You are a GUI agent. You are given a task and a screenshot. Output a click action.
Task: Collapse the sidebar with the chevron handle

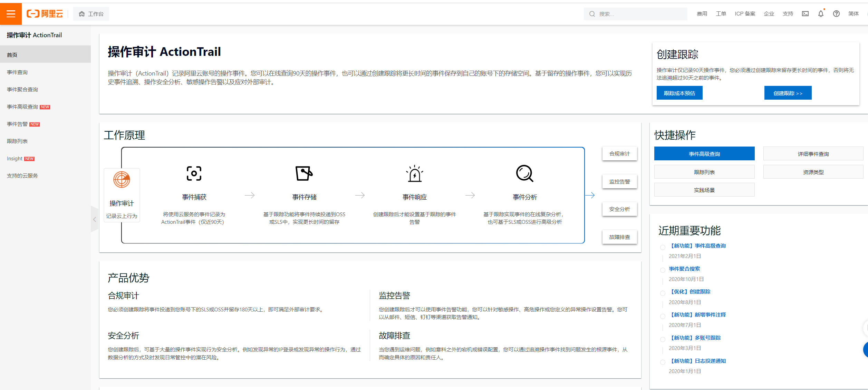click(x=95, y=219)
